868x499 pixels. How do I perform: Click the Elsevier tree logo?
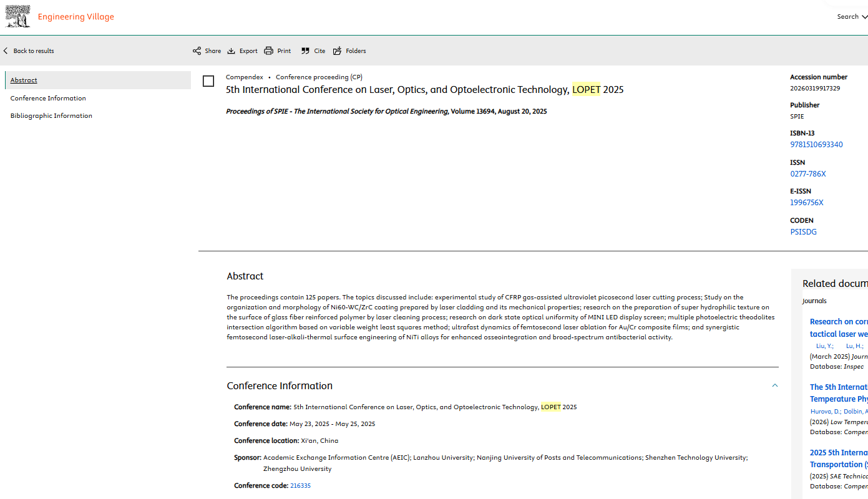pos(17,17)
